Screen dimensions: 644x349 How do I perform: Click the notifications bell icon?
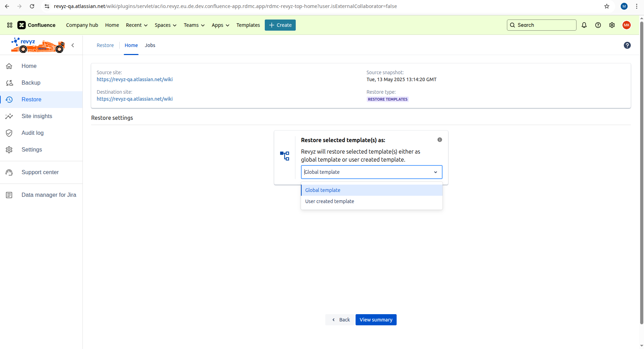coord(584,25)
